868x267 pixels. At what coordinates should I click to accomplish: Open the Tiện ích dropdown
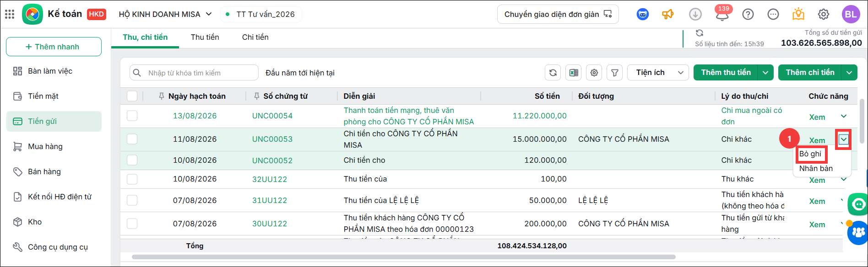(x=658, y=73)
